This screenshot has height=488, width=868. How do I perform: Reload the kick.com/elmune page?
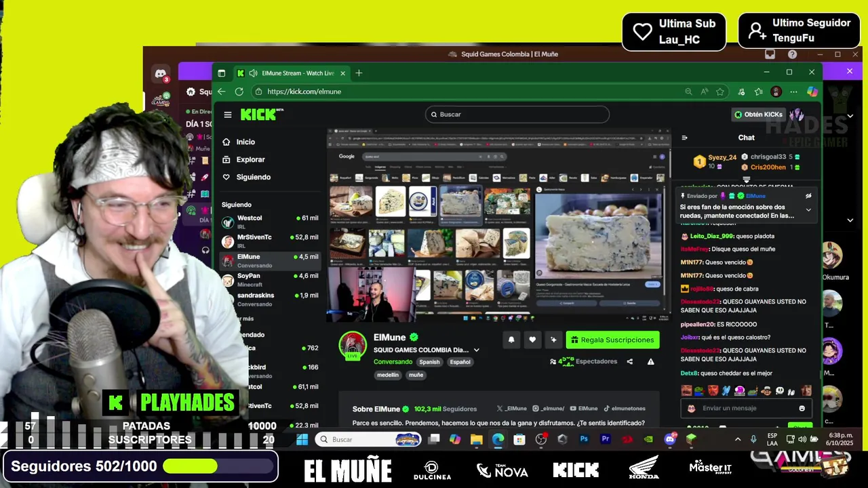tap(239, 91)
